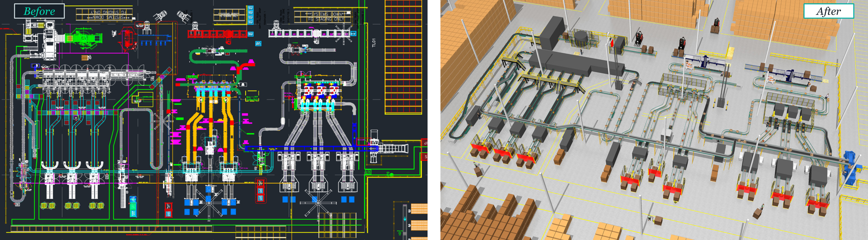Screen dimensions: 868x240
Task: Select the large red grid racking block
Action: point(403,57)
